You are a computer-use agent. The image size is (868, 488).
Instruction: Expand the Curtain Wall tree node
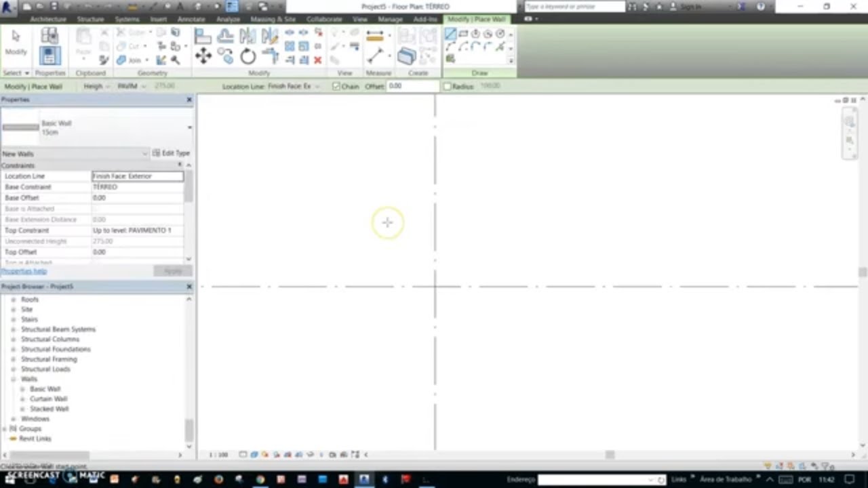(x=22, y=399)
